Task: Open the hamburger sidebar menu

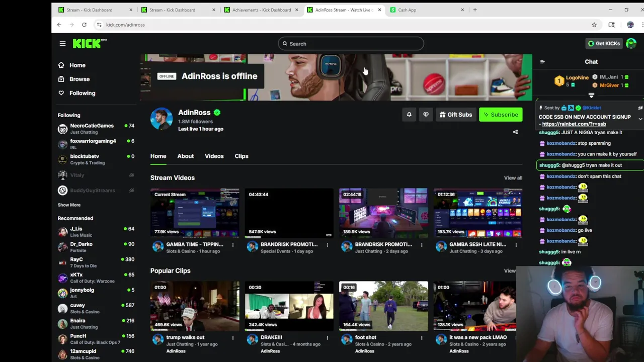Action: 62,44
